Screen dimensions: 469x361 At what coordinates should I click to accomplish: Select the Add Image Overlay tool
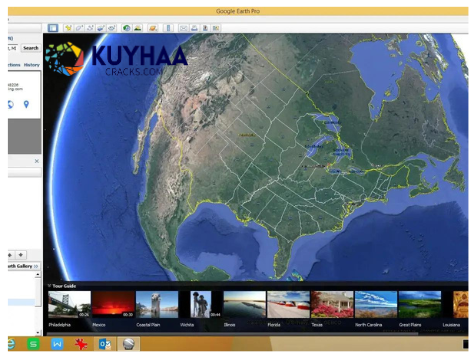[x=101, y=28]
